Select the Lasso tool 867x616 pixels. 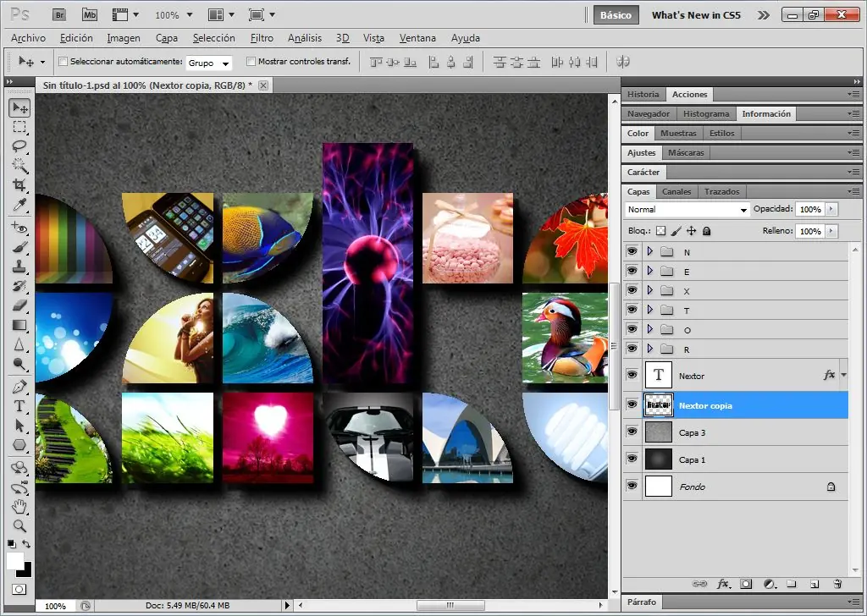coord(19,146)
